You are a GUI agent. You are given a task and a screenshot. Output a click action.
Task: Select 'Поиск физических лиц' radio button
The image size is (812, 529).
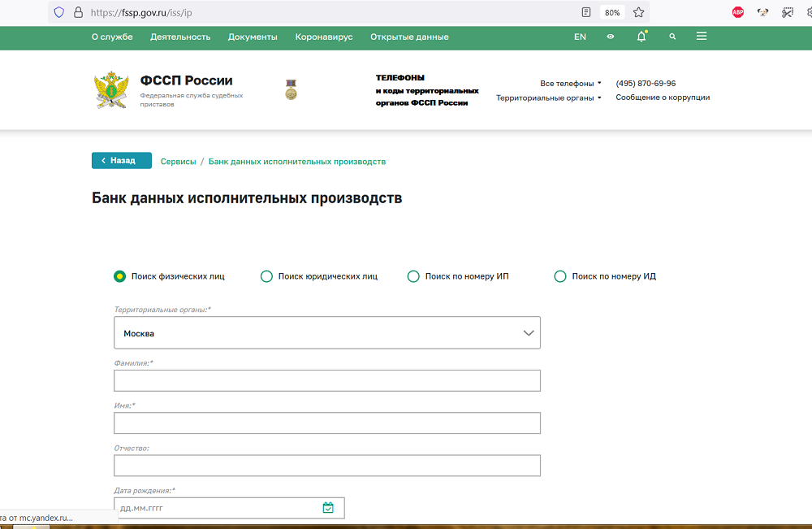click(x=120, y=276)
